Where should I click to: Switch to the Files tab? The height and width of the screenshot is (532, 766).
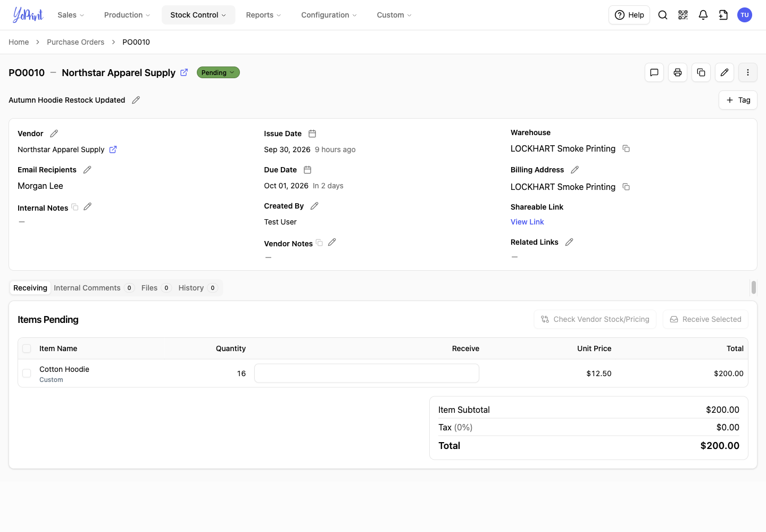(x=156, y=288)
